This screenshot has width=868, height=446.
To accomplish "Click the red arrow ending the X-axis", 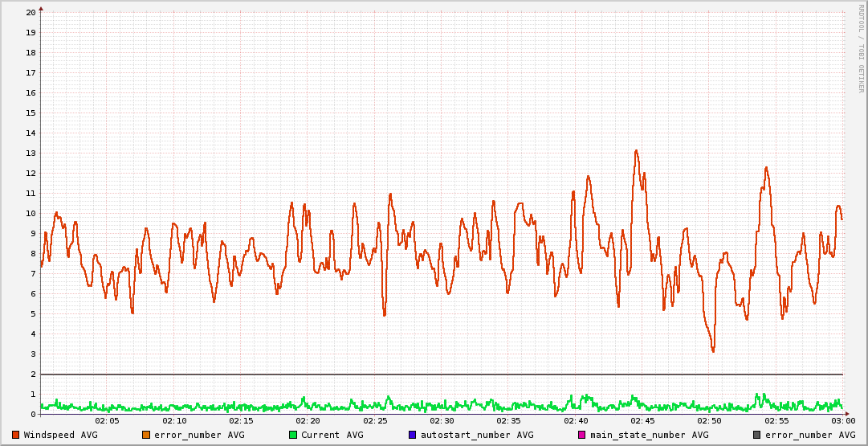I will (x=847, y=414).
